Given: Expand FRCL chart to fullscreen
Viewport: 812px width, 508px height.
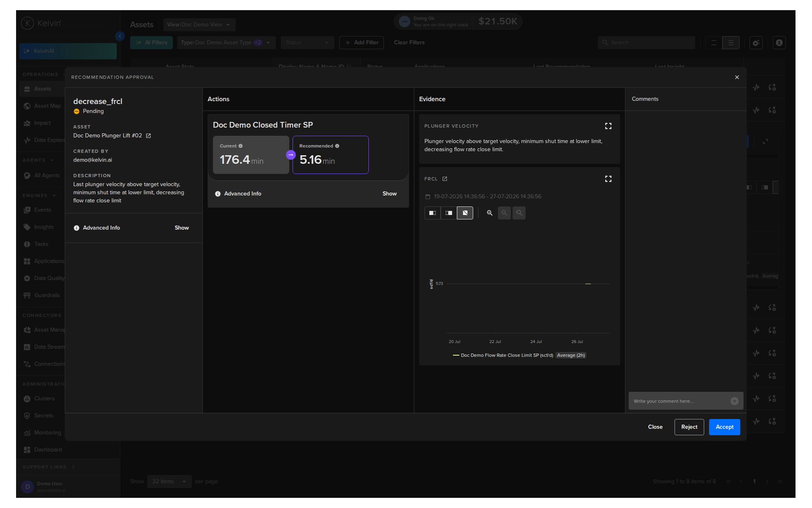Looking at the screenshot, I should pos(608,179).
